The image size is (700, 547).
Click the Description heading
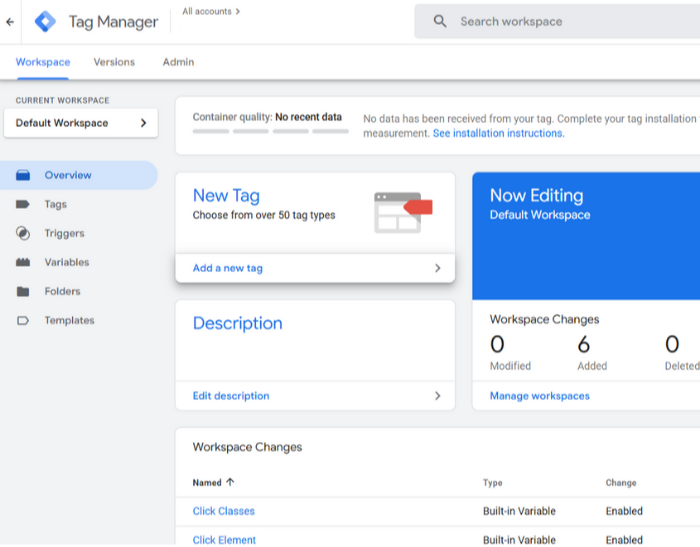238,323
